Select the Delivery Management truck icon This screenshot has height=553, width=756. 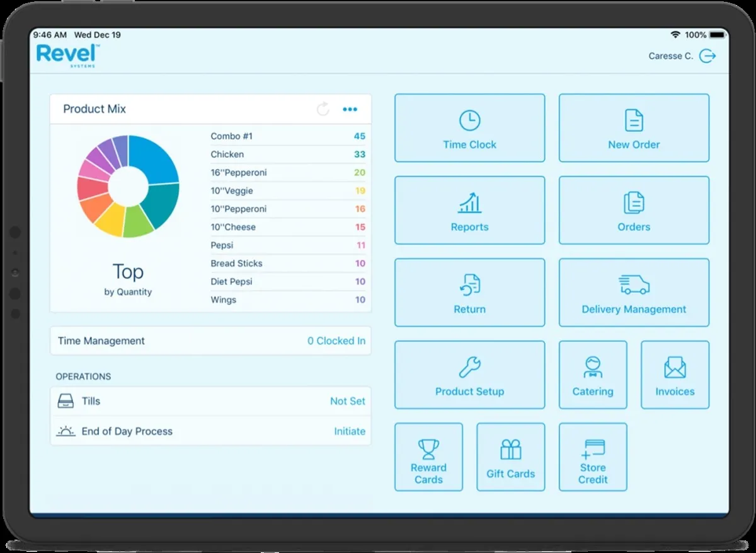pyautogui.click(x=634, y=284)
